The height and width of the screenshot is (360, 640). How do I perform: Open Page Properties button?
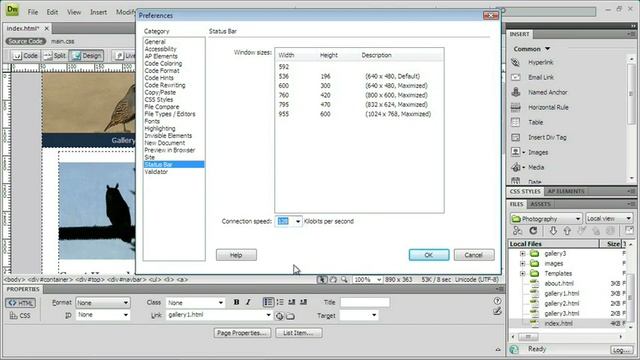coord(242,333)
